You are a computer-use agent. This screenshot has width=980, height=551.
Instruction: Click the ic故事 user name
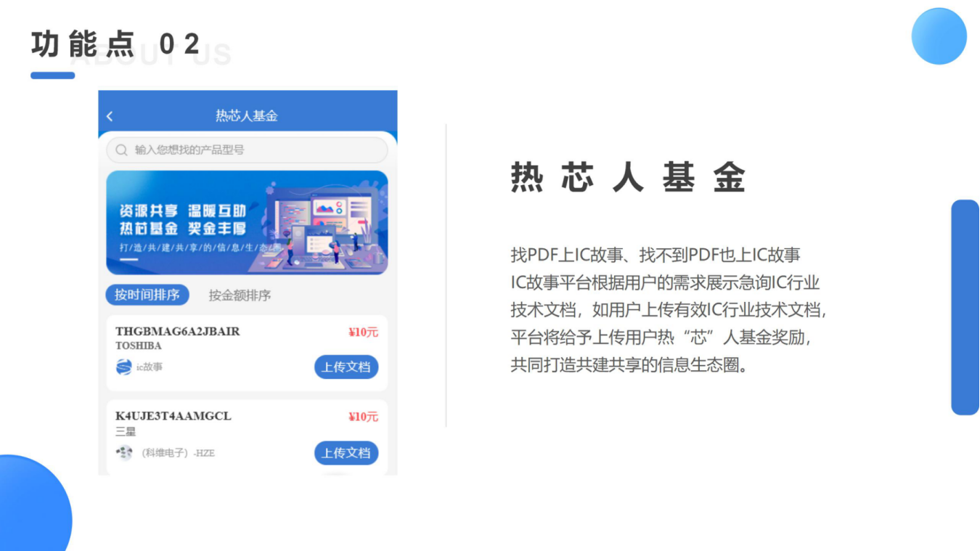[150, 367]
